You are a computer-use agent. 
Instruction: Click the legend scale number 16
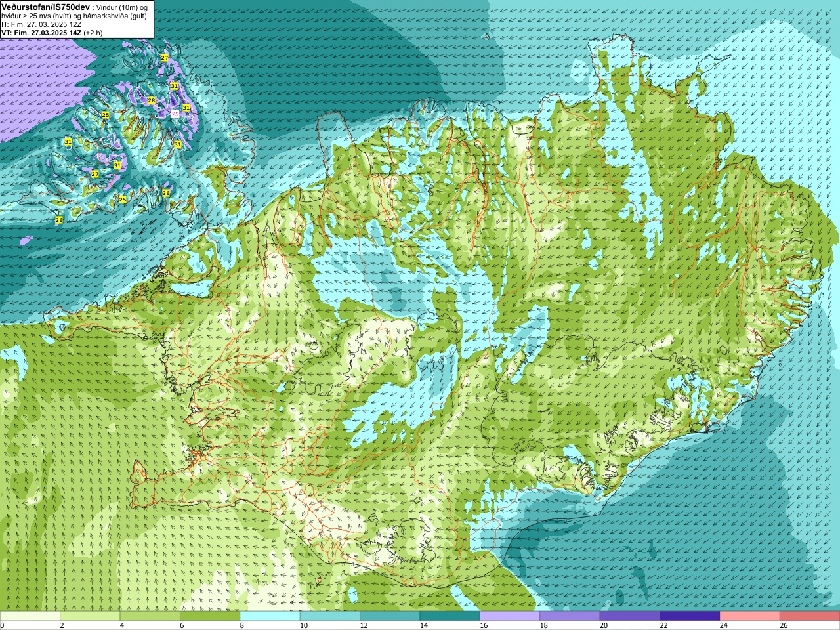coord(483,625)
